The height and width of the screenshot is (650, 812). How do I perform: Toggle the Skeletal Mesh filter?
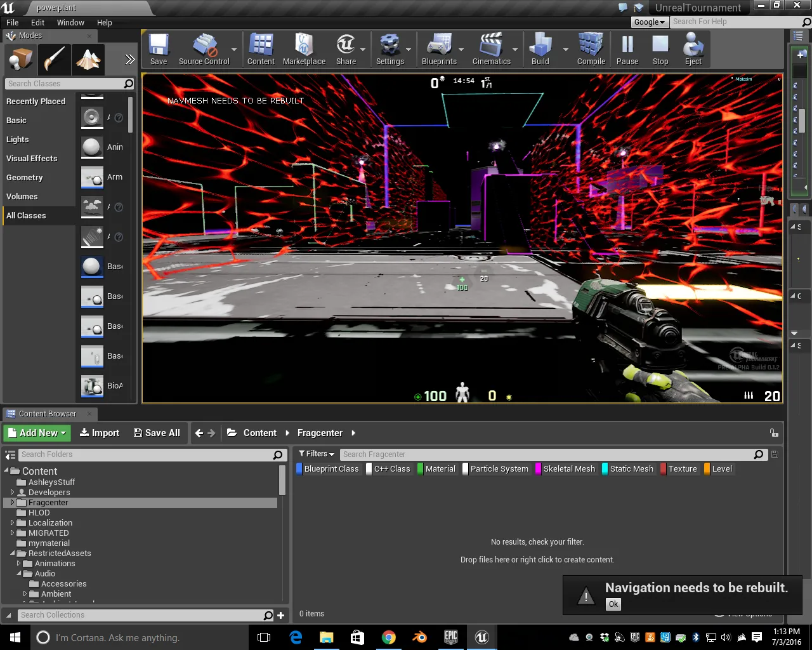coord(566,469)
